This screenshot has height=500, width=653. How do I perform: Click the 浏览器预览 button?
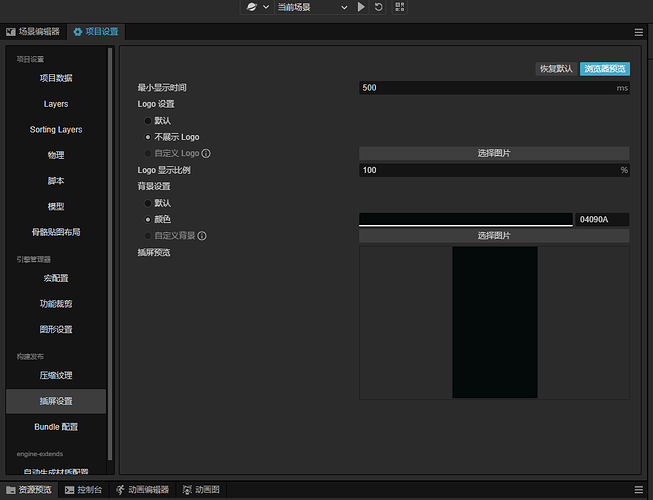tap(605, 69)
